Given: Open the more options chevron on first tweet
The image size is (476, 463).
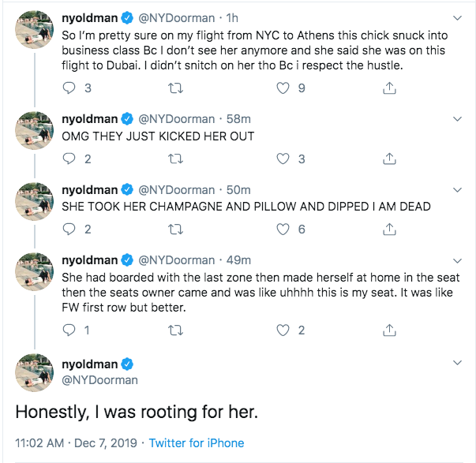Looking at the screenshot, I should (458, 17).
